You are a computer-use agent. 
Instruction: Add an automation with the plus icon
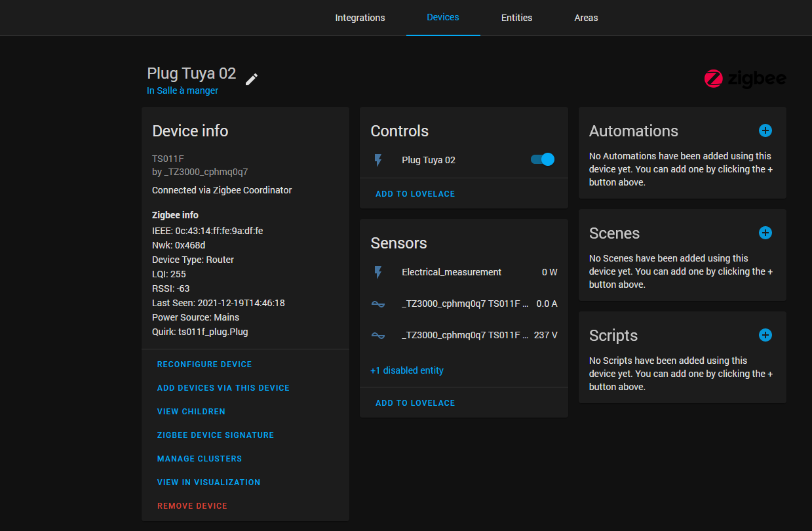coord(765,130)
